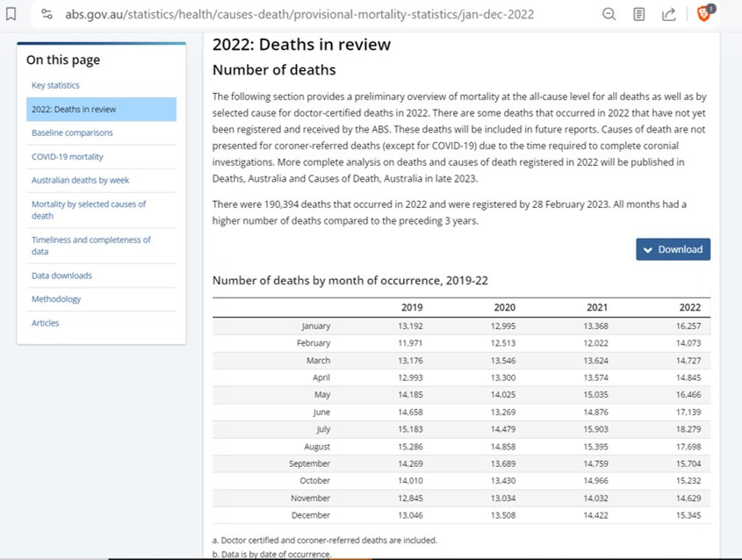Select the April row label
The image size is (742, 560).
[321, 377]
